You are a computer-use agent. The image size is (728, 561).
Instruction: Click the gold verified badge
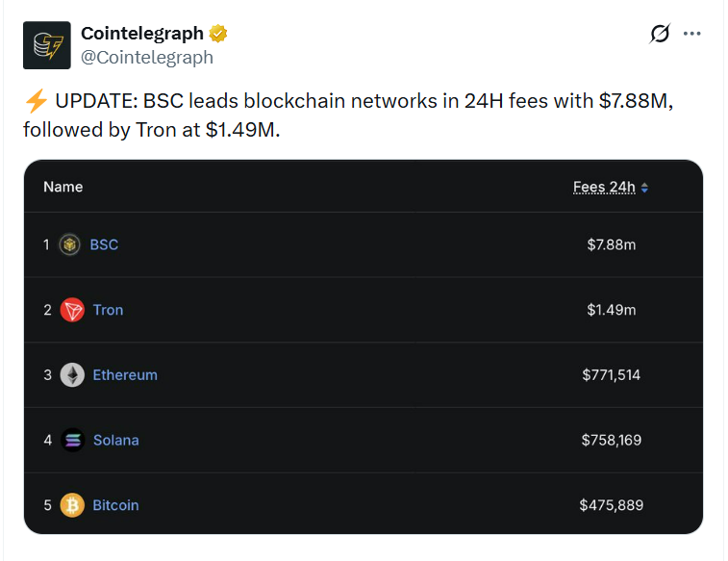[218, 34]
